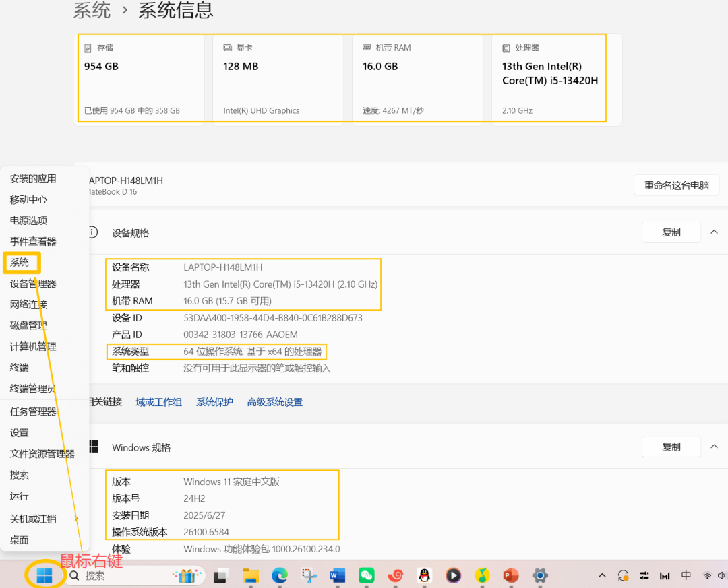728x588 pixels.
Task: Click the 重命名这台电脑 button
Action: (x=676, y=186)
